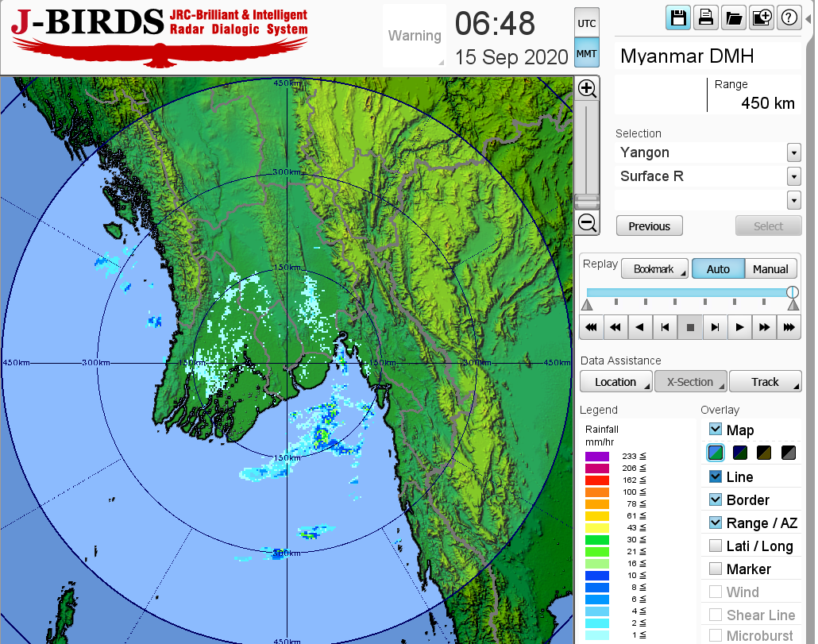
Task: Uncheck the Border overlay checkbox
Action: 716,500
